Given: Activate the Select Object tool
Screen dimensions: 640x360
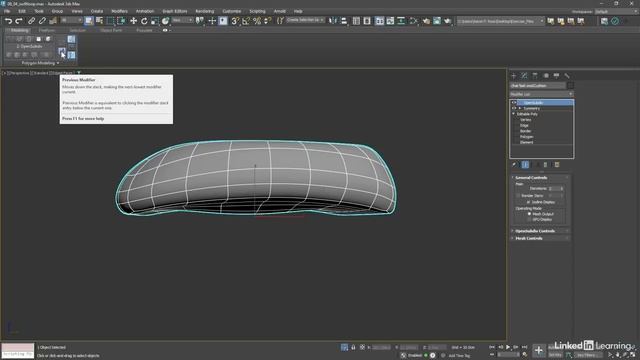Looking at the screenshot, I should [89, 21].
